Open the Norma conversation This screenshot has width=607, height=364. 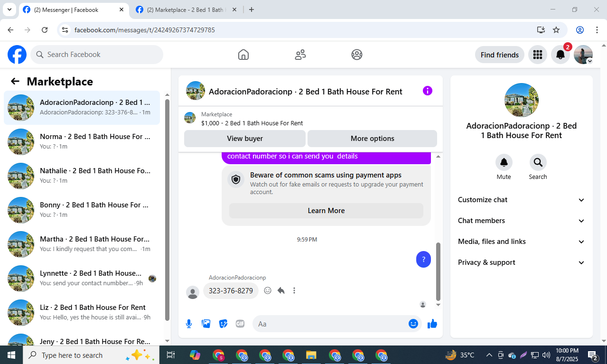[x=82, y=141]
